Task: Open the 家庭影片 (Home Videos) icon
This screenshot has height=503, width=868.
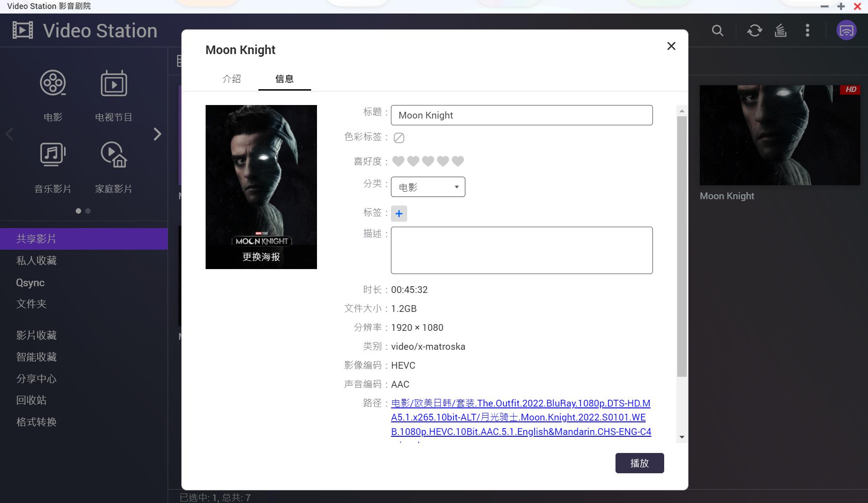Action: pyautogui.click(x=113, y=154)
